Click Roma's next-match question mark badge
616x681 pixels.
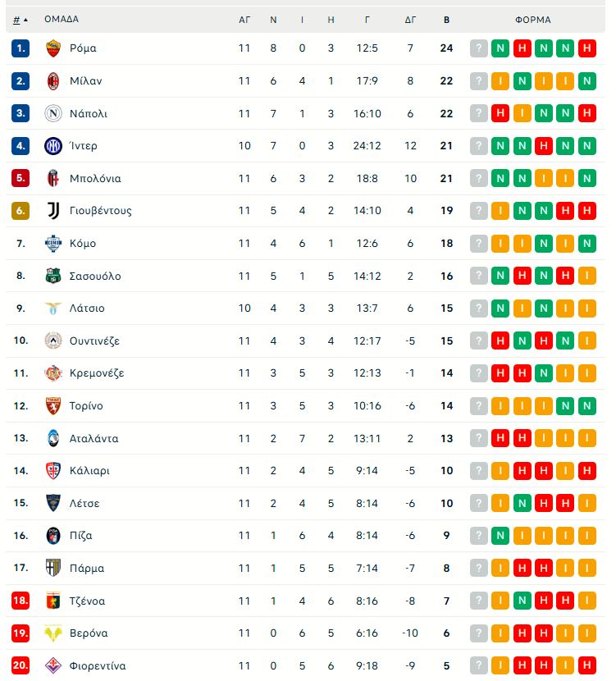tap(479, 48)
